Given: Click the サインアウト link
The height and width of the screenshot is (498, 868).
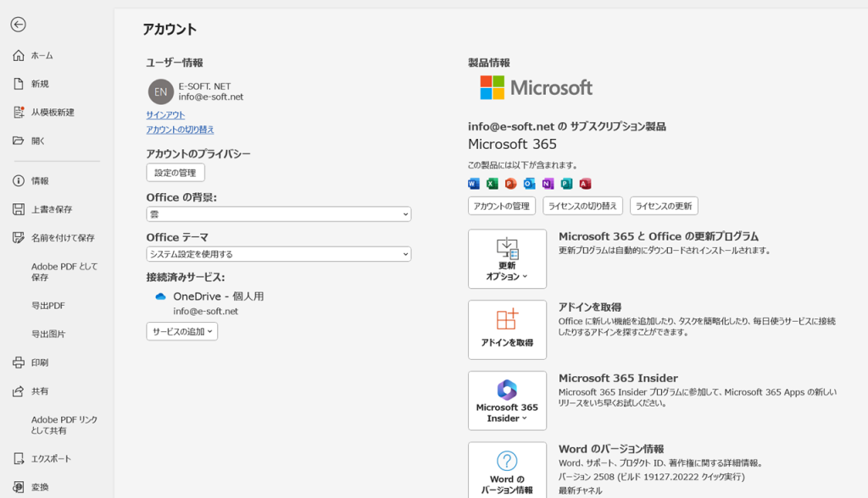Looking at the screenshot, I should click(165, 115).
